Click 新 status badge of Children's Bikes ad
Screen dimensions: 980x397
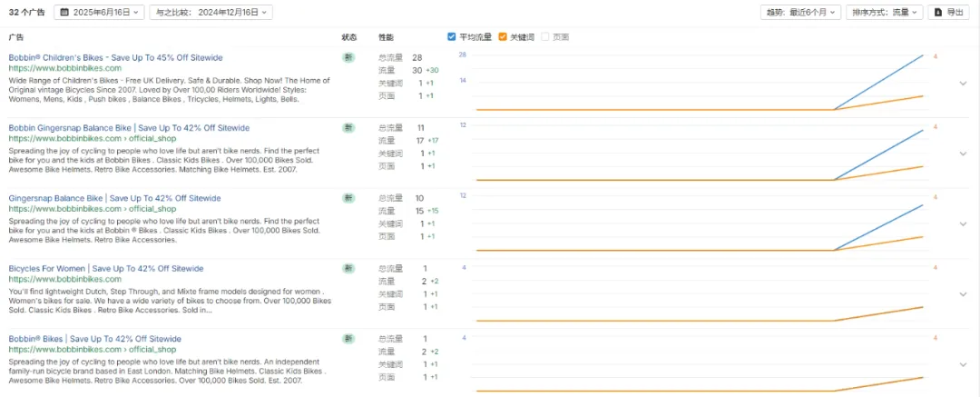[x=348, y=57]
